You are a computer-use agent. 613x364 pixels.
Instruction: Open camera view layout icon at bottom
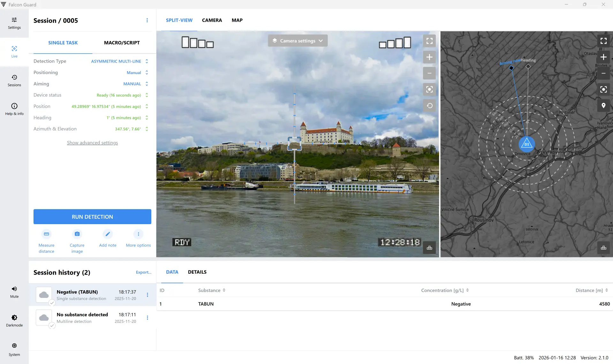click(x=429, y=248)
